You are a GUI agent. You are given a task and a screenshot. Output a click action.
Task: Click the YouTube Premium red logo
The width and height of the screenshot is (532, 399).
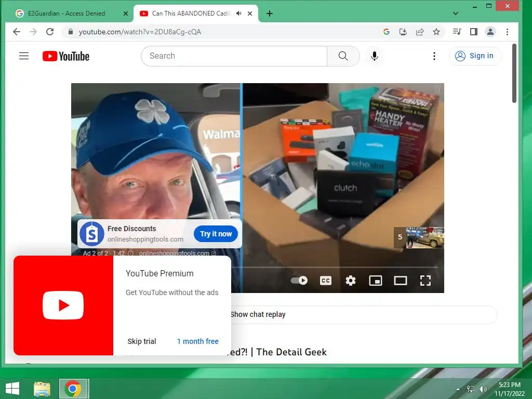[x=63, y=305]
